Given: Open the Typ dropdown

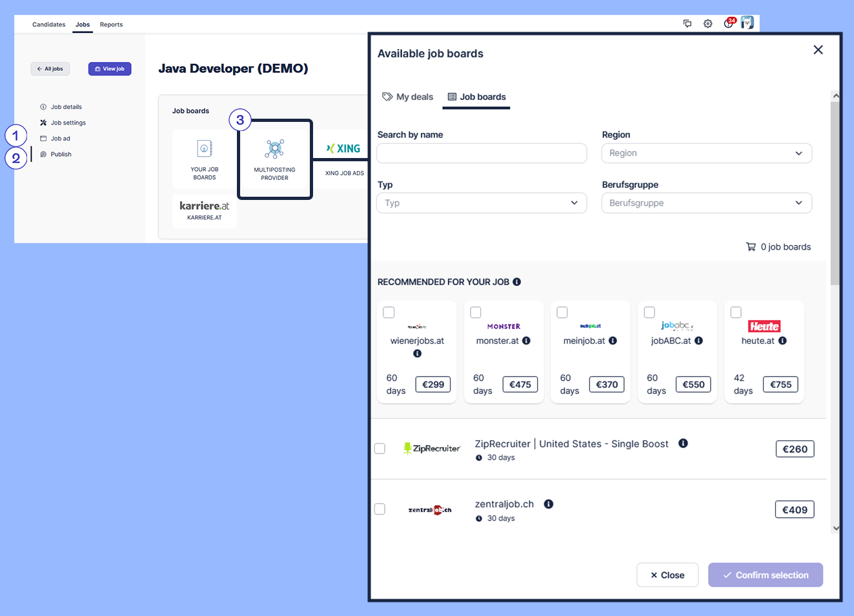Looking at the screenshot, I should pyautogui.click(x=482, y=203).
